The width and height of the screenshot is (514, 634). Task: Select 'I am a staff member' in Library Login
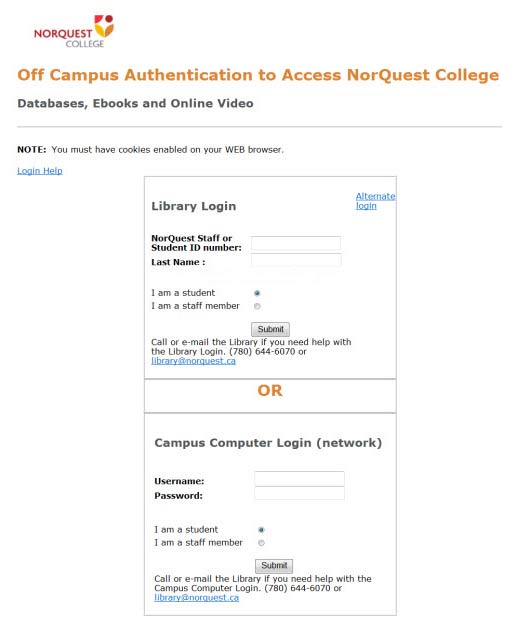coord(257,306)
